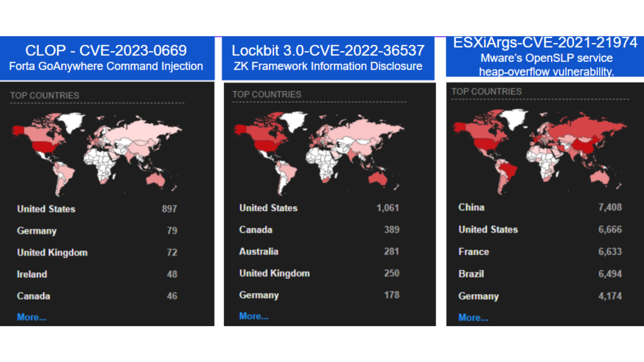644x362 pixels.
Task: Click the 281 count next to Australia
Action: point(391,251)
